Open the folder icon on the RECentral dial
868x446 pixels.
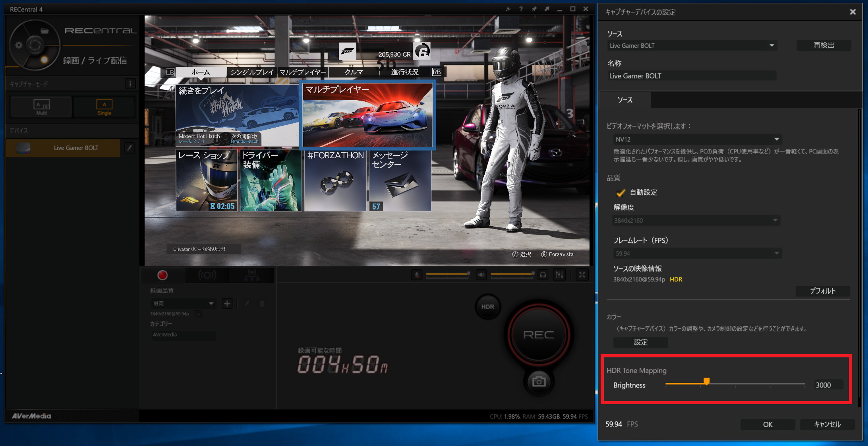45,31
